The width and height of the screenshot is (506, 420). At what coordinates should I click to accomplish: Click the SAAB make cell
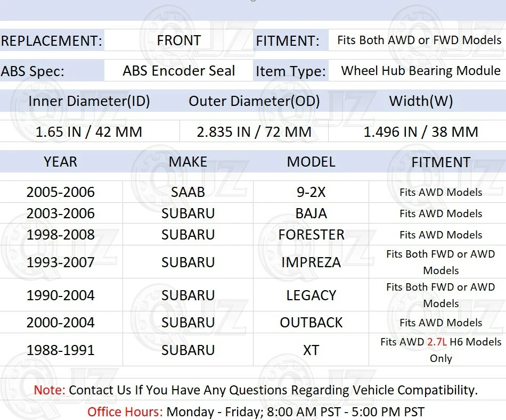pos(188,192)
